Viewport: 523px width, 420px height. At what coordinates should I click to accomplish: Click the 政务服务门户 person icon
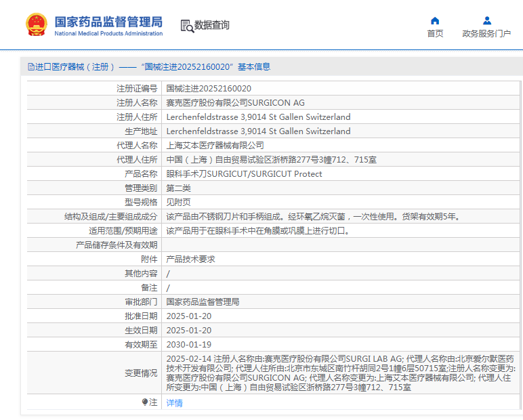486,20
